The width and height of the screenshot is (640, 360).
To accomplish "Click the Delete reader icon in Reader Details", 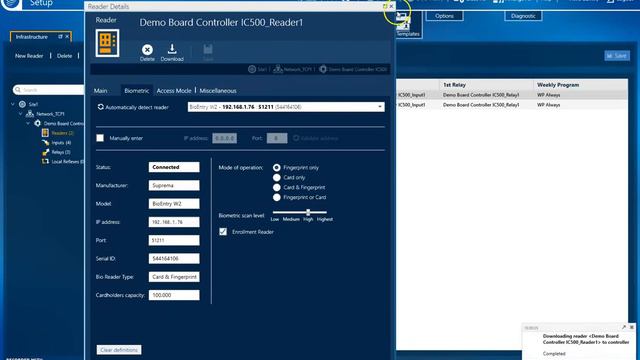I will 147,50.
